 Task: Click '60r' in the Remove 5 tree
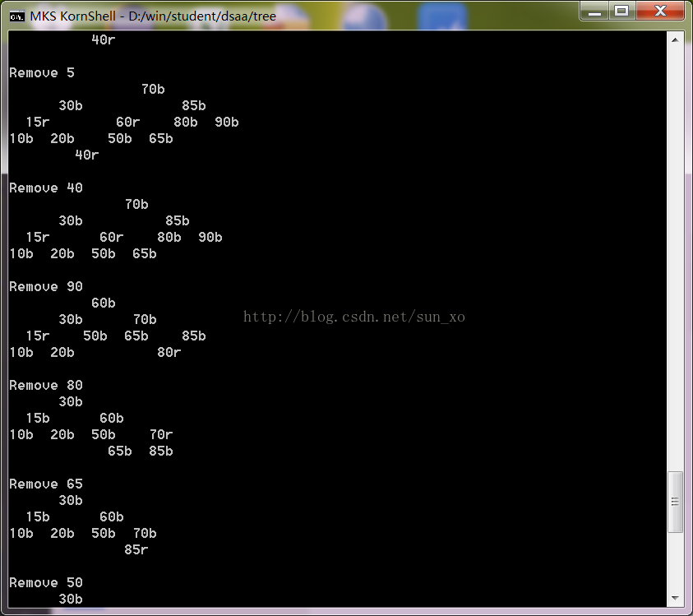[128, 122]
